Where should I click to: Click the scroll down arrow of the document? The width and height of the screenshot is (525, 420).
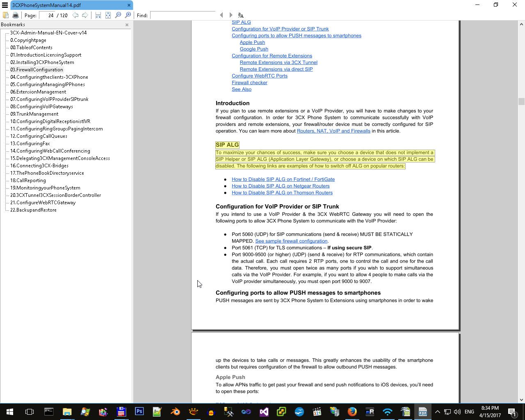click(521, 400)
